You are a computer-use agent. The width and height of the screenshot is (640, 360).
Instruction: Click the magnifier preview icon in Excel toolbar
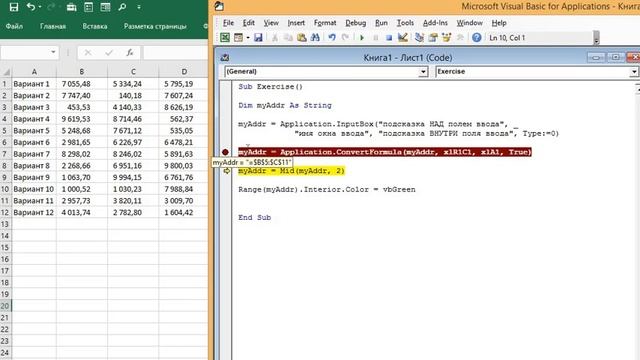(122, 7)
